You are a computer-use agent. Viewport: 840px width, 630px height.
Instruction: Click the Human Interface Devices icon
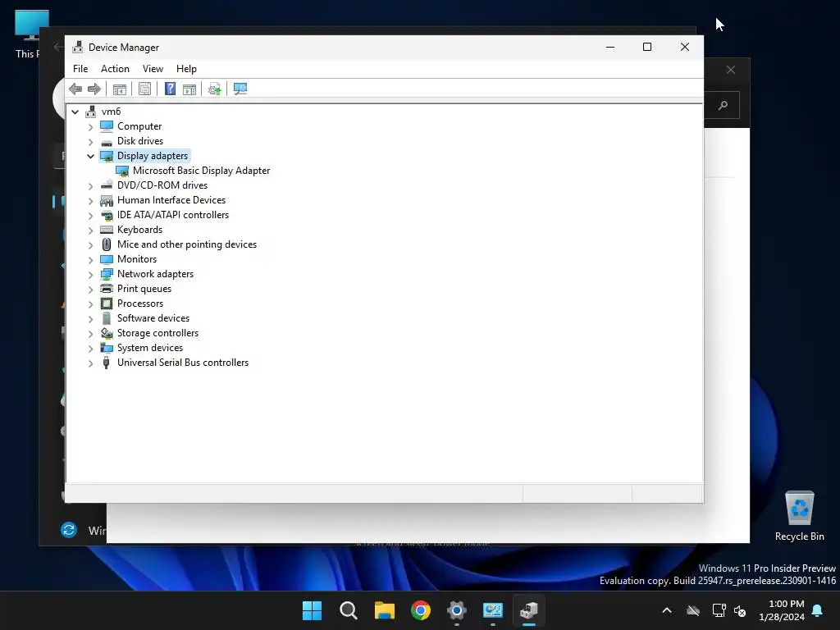pos(107,200)
